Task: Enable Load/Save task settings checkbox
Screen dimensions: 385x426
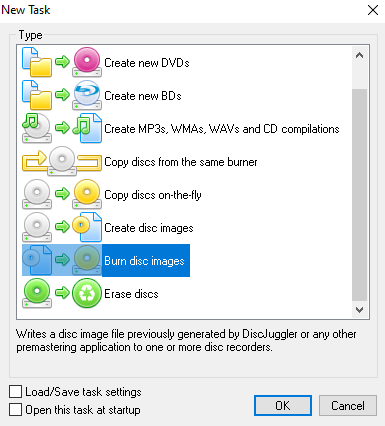Action: [15, 392]
